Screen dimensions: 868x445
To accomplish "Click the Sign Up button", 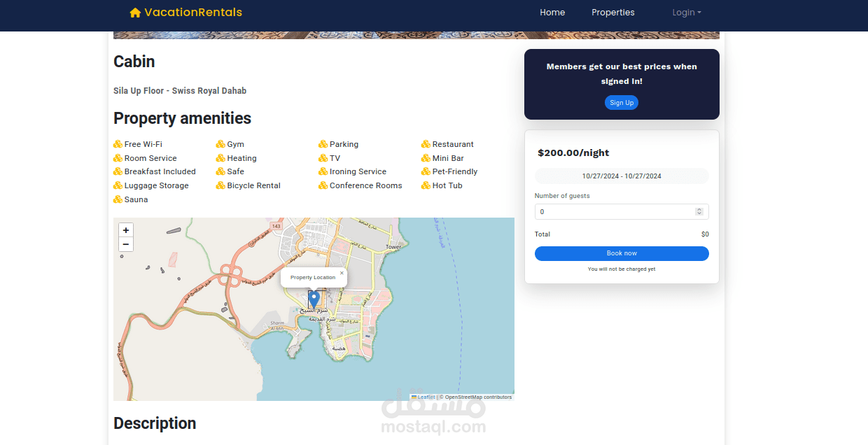I will coord(622,103).
